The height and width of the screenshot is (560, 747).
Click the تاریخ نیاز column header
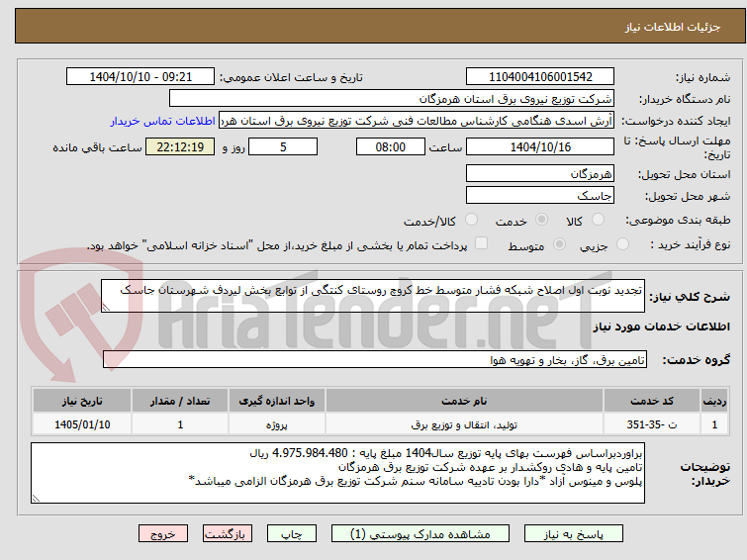tap(82, 401)
